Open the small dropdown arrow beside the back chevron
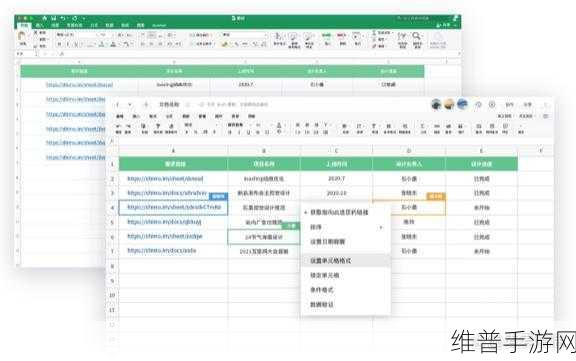Viewport: 576px width, 361px height. [x=130, y=105]
